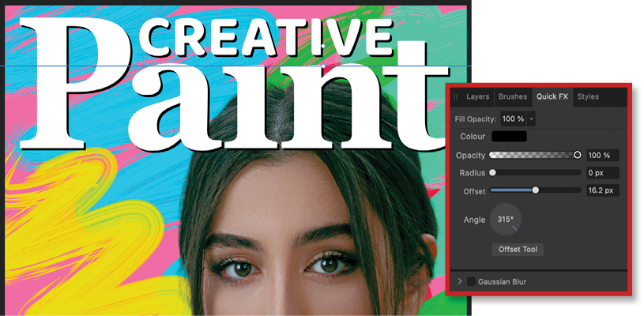This screenshot has height=316, width=644.
Task: Click the Opacity slider handle
Action: click(578, 155)
